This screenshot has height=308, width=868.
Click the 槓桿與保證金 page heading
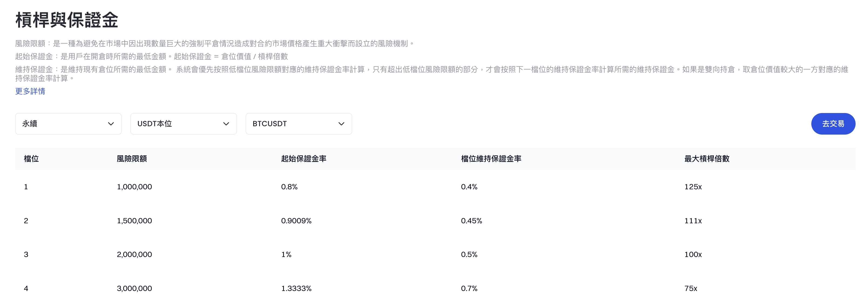pyautogui.click(x=67, y=20)
